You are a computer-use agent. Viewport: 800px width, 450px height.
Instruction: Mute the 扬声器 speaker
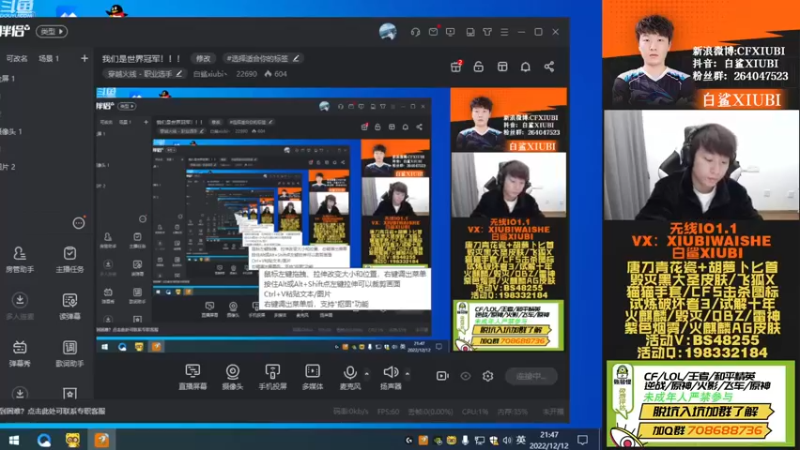(391, 377)
